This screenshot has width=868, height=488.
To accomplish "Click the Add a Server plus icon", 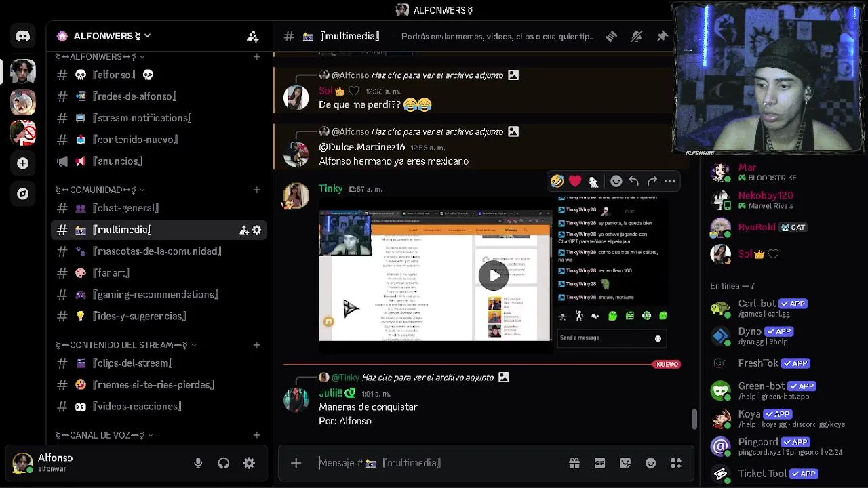I will (22, 163).
